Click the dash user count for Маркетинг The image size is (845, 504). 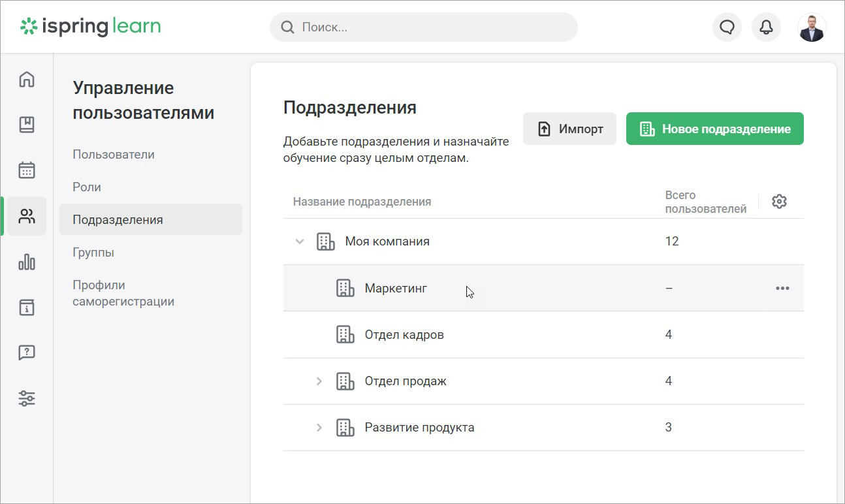[x=669, y=288]
